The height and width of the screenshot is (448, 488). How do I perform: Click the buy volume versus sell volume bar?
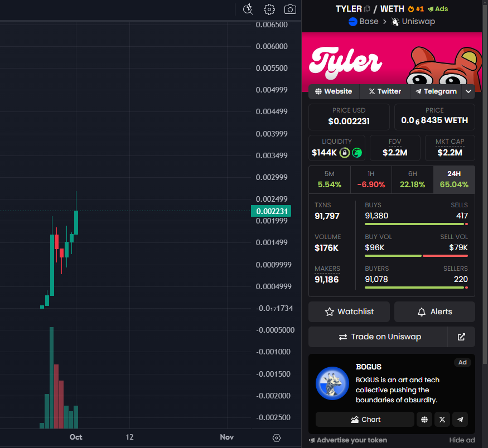[416, 256]
